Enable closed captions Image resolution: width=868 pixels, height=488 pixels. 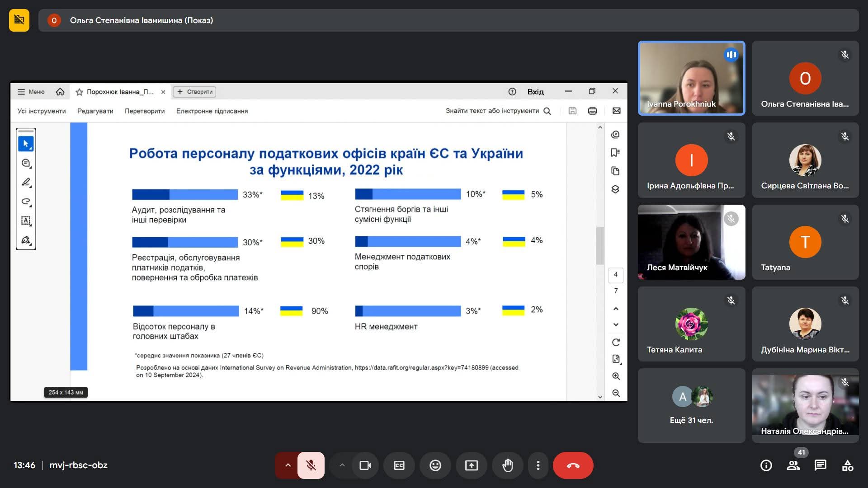(399, 465)
